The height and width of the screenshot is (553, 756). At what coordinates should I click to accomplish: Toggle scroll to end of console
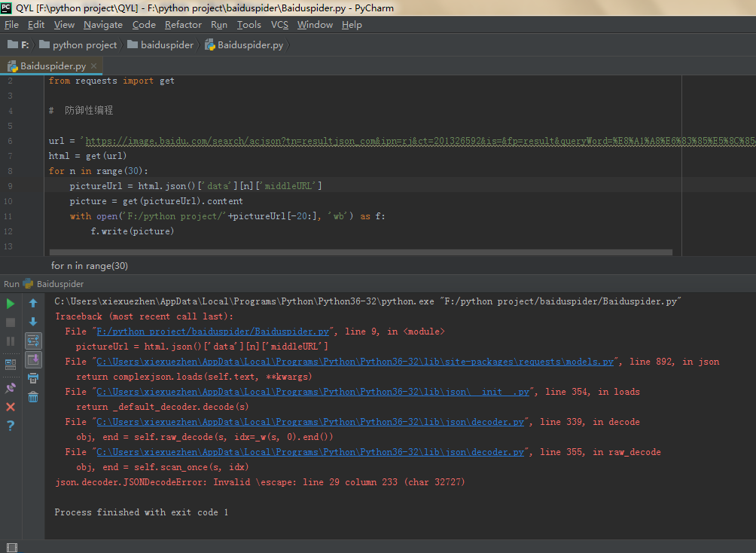(x=33, y=360)
